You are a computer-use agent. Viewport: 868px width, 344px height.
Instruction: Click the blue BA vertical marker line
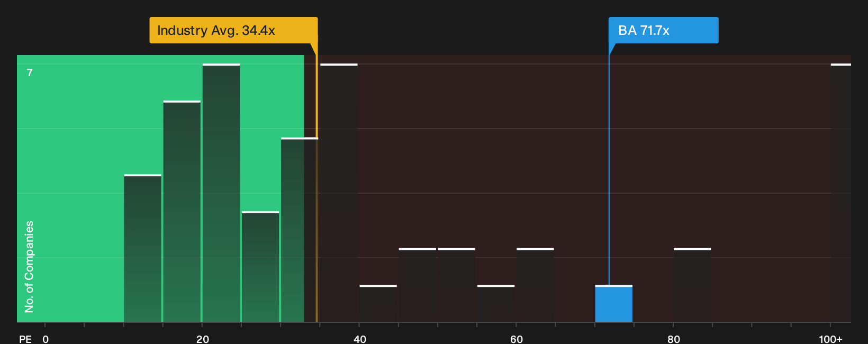point(609,170)
